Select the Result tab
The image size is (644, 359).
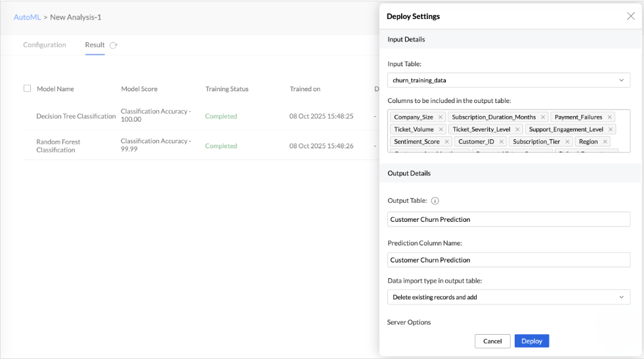(x=95, y=45)
